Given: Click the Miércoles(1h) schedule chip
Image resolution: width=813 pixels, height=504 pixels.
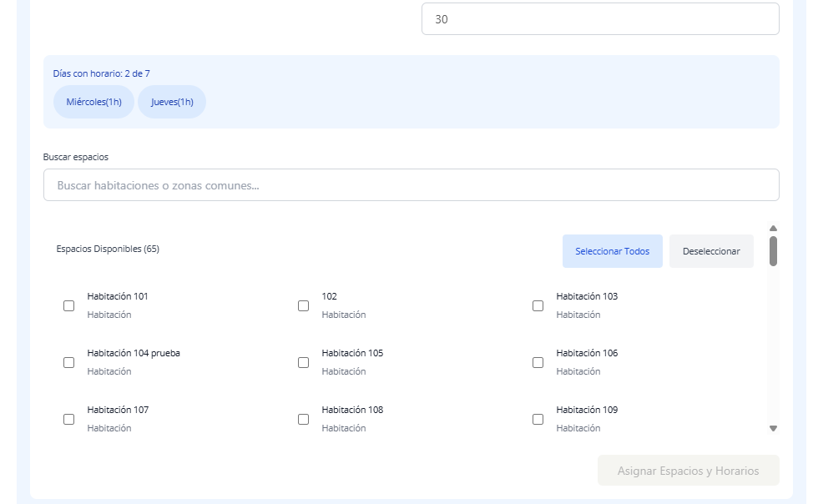Looking at the screenshot, I should (x=93, y=103).
